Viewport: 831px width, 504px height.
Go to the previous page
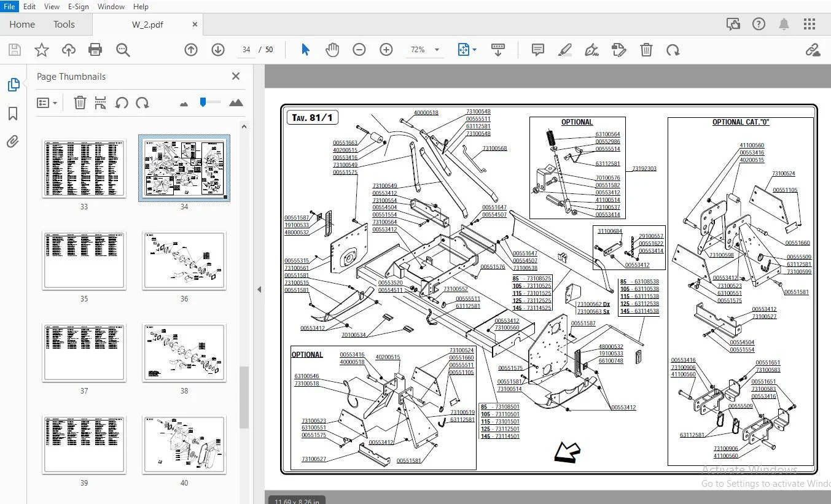[191, 50]
